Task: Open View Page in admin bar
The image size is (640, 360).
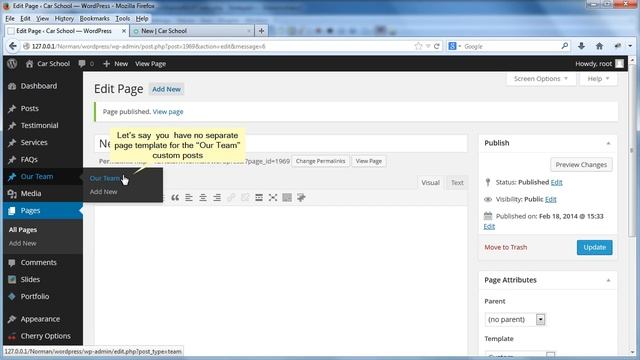Action: pyautogui.click(x=150, y=64)
